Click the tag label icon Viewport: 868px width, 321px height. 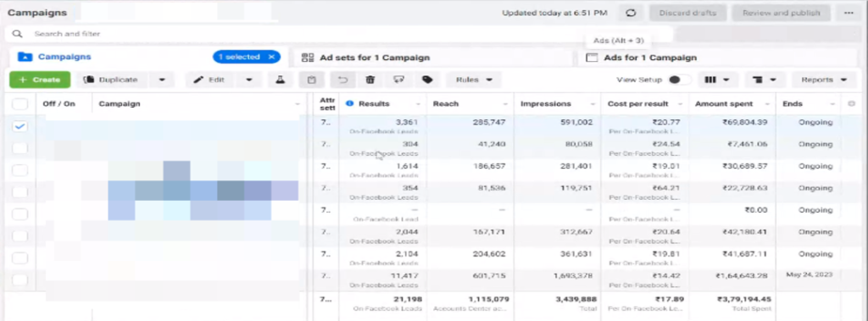[427, 80]
